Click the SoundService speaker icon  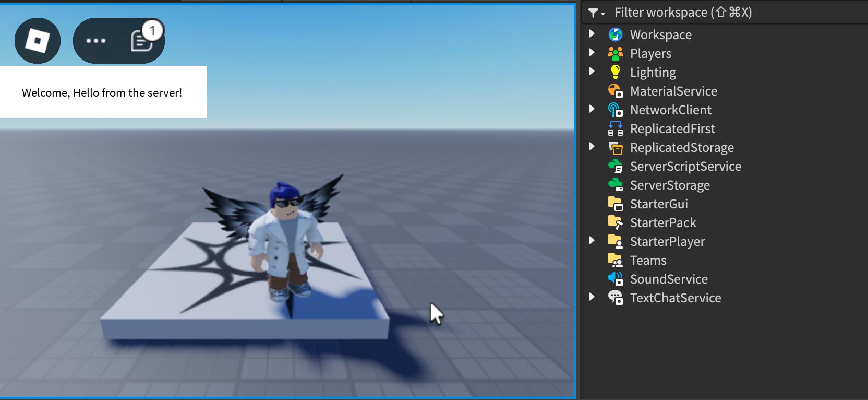[616, 279]
